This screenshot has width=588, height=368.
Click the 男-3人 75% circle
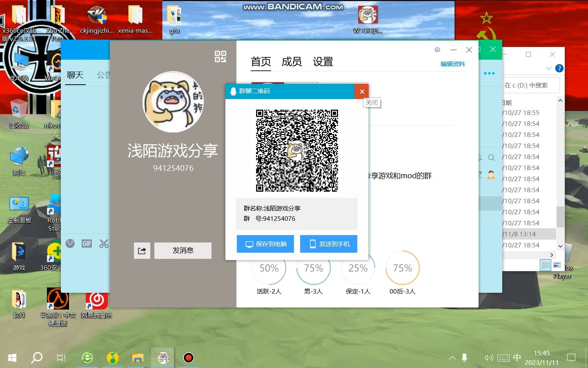[x=314, y=268]
